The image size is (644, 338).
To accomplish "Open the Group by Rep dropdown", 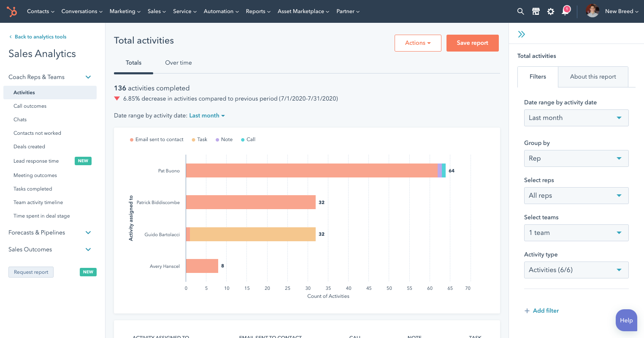I will pos(576,158).
